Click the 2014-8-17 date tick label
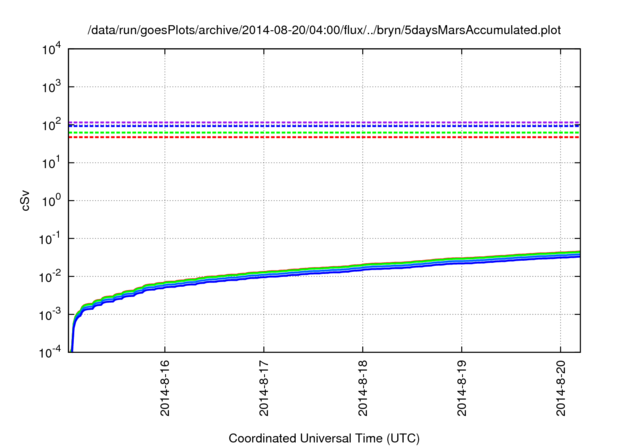Image resolution: width=640 pixels, height=448 pixels. [264, 388]
